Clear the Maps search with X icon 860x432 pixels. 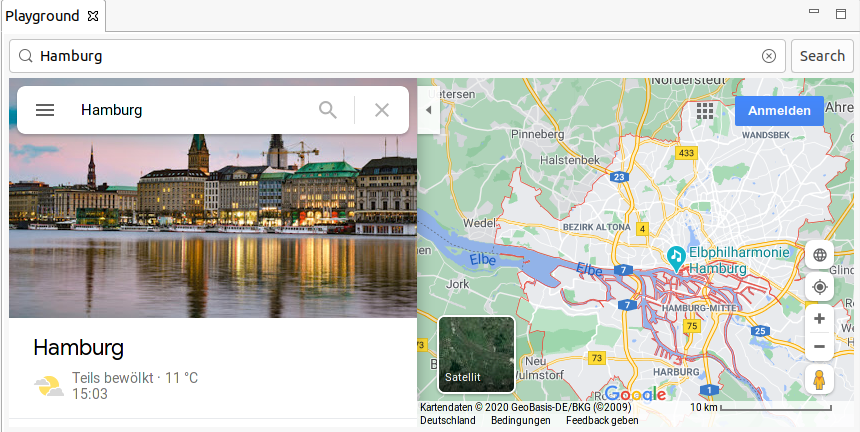[382, 110]
